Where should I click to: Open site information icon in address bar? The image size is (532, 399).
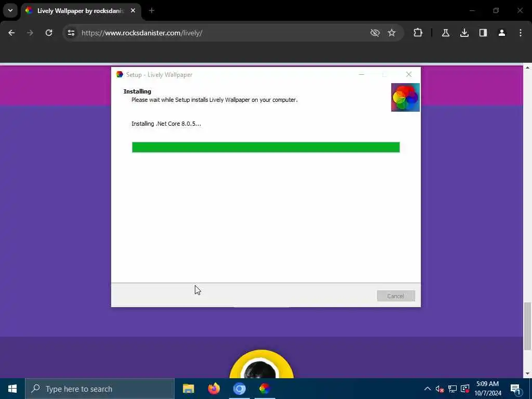71,33
